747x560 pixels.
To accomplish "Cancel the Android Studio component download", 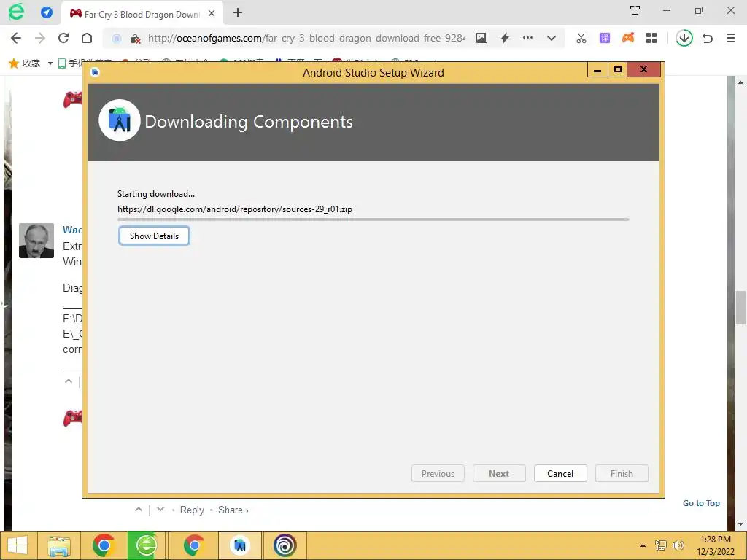I will click(x=560, y=473).
